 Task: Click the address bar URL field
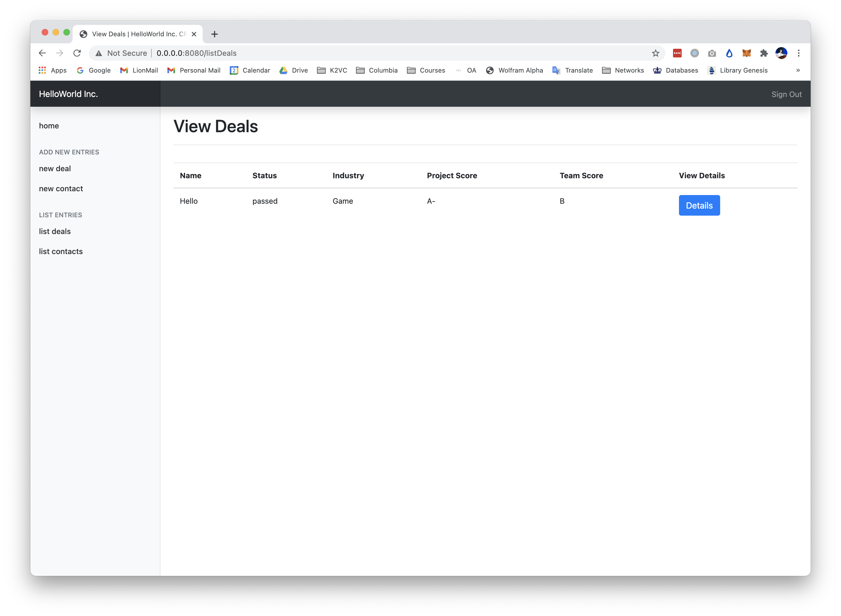tap(336, 53)
